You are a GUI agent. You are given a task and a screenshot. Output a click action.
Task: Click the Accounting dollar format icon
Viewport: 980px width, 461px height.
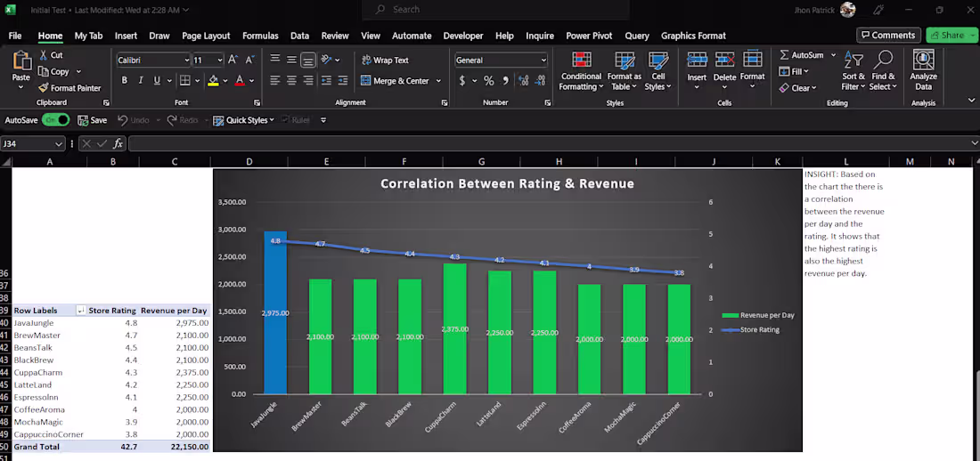[x=462, y=81]
